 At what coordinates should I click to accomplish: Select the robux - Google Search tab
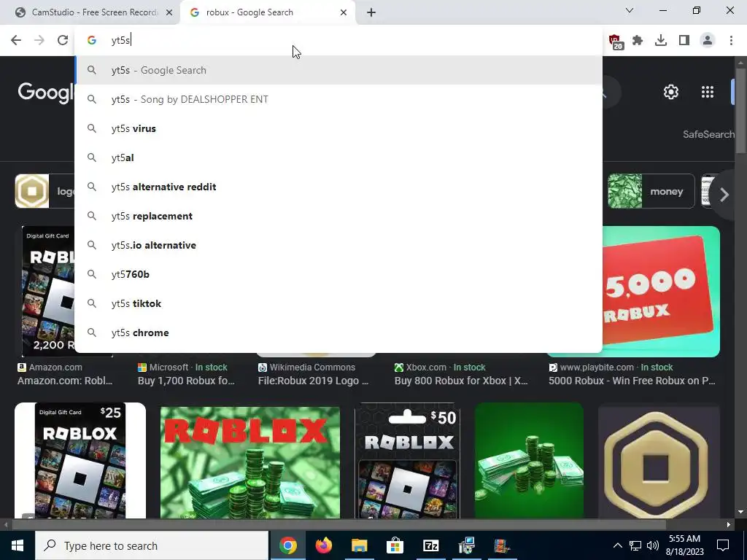(x=268, y=12)
